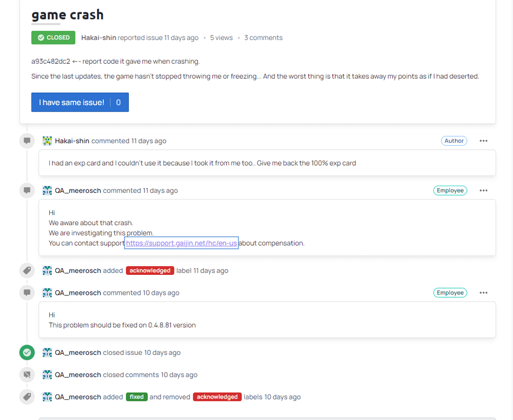Toggle the CLOSED status badge

[x=53, y=37]
